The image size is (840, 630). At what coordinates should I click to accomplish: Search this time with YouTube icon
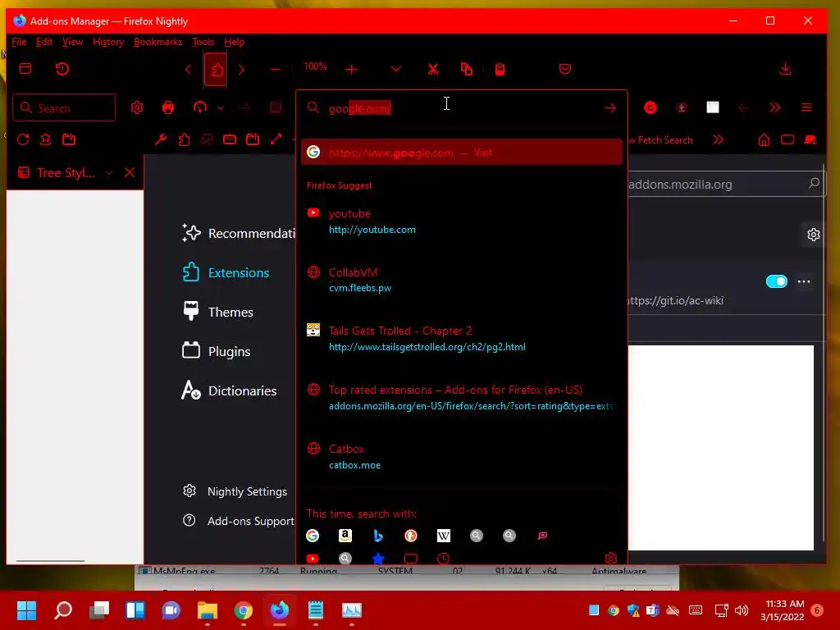[x=313, y=558]
